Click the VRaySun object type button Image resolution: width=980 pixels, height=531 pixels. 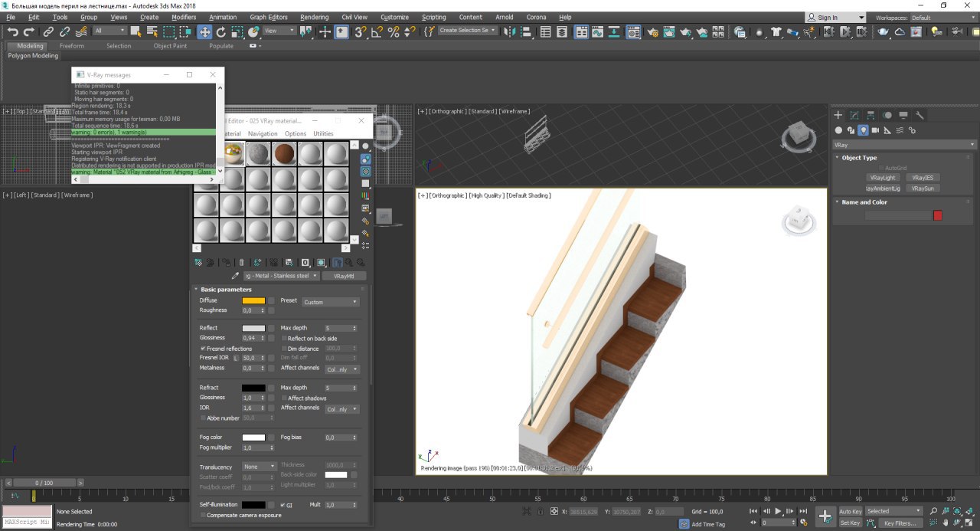(x=923, y=188)
